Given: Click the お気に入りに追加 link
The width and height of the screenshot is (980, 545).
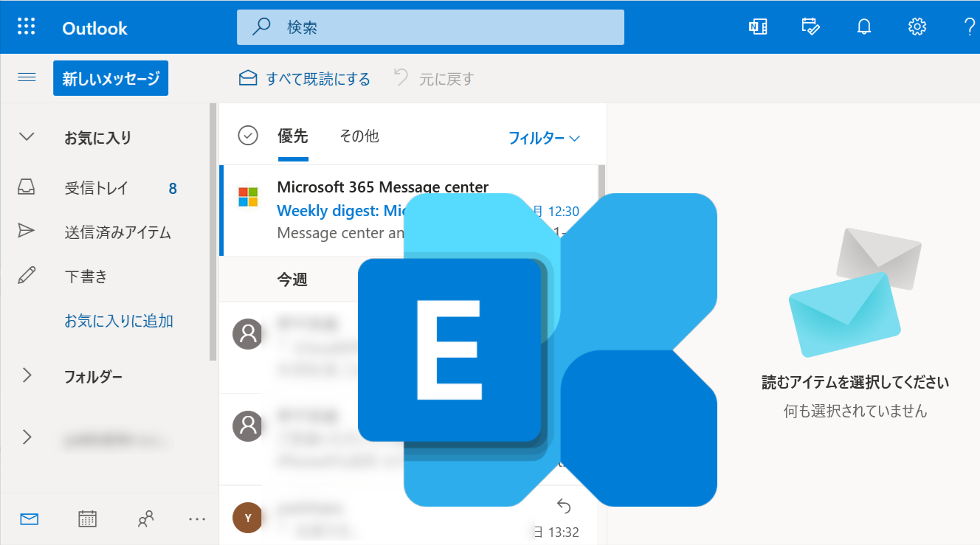Looking at the screenshot, I should coord(119,321).
